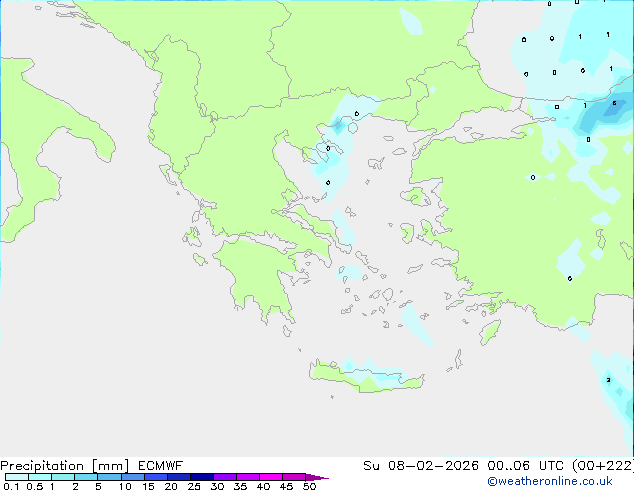Click the 10–15 mm legend swatch
This screenshot has height=490, width=634.
point(132,477)
